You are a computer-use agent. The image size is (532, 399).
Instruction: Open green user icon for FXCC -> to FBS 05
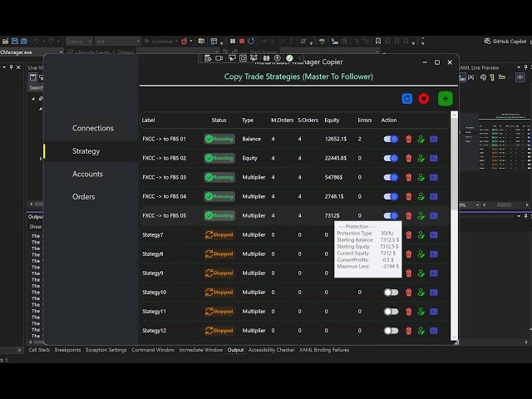click(421, 216)
